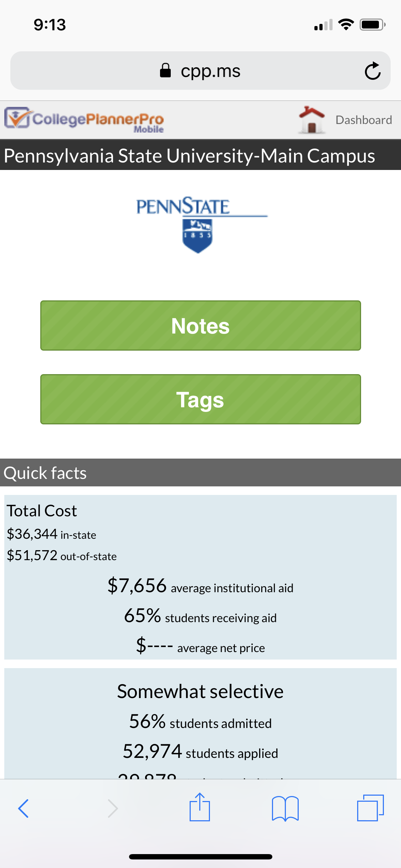Open the Dashboard link
The height and width of the screenshot is (868, 401).
(364, 120)
